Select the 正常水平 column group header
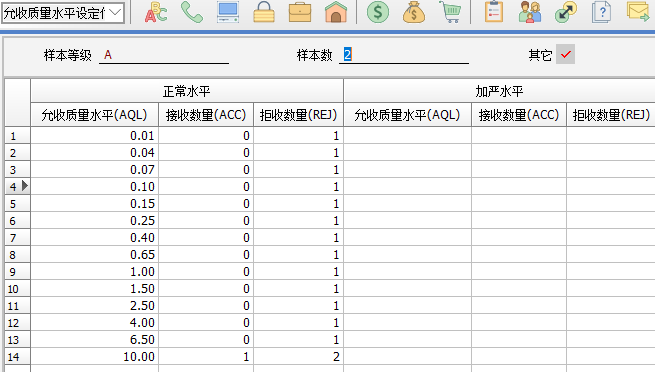This screenshot has width=655, height=372. (x=187, y=91)
